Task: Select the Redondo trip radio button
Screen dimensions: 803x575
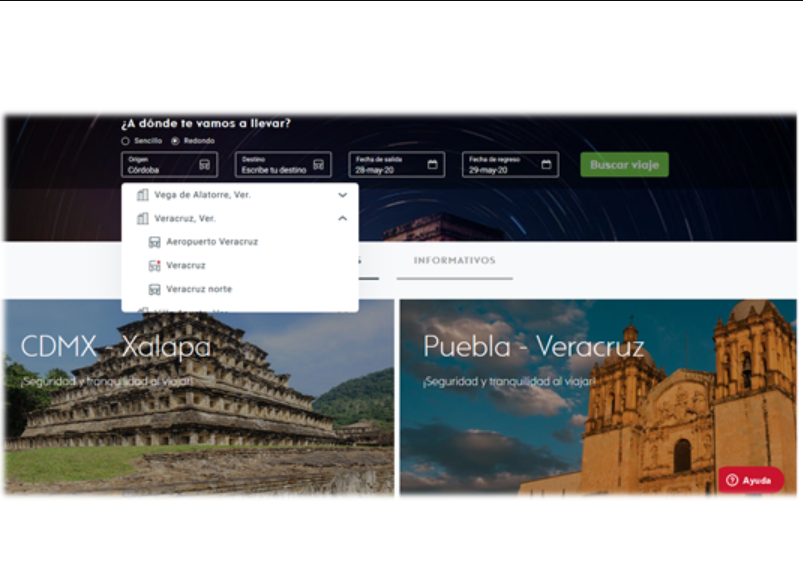Action: (x=175, y=141)
